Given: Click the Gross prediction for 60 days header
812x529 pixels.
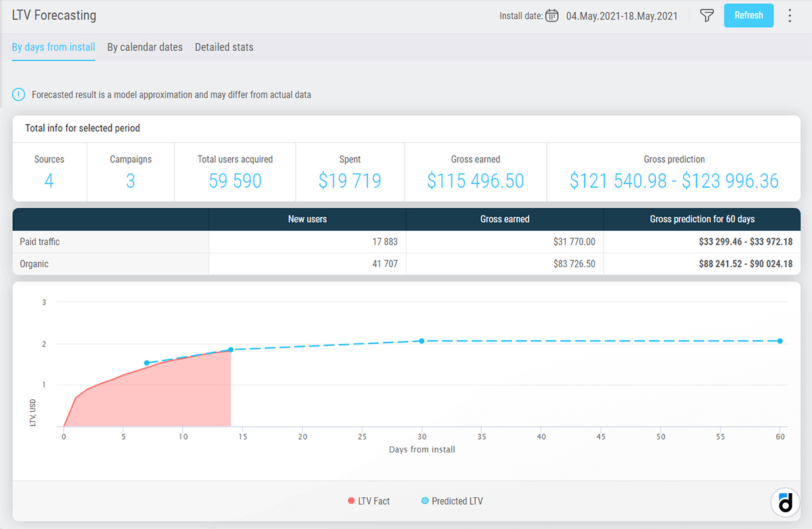Looking at the screenshot, I should point(702,219).
